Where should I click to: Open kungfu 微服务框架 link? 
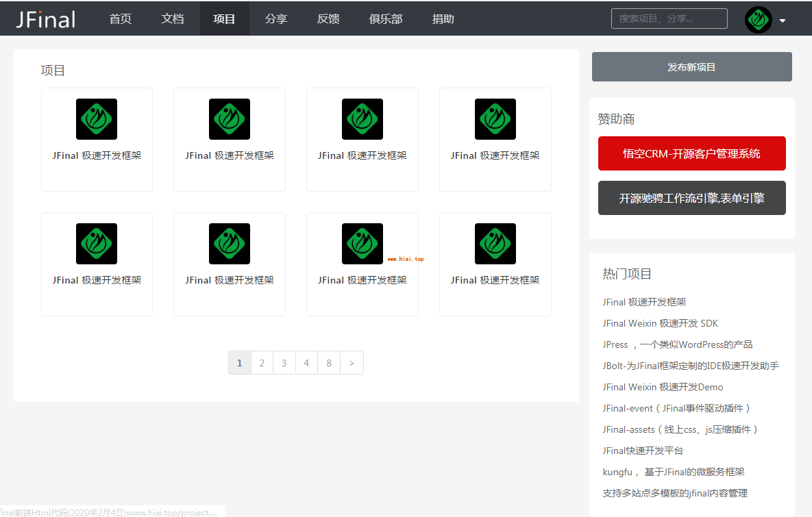(673, 471)
